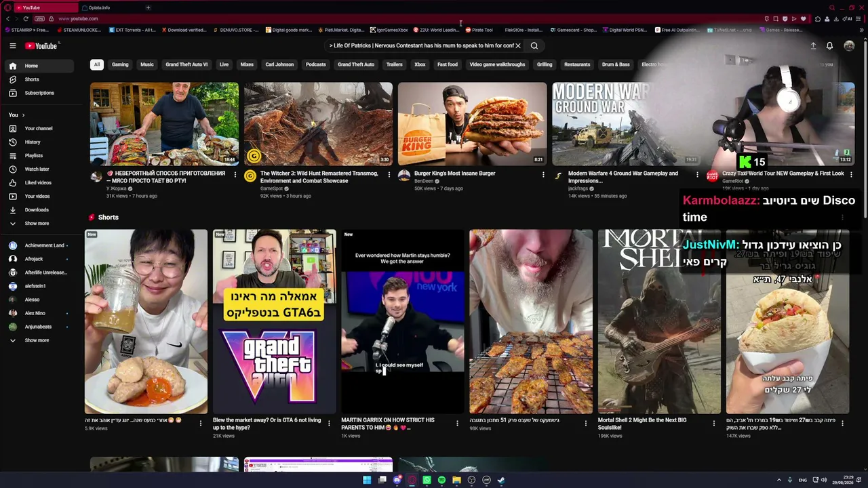Open WhatsApp from the taskbar
This screenshot has width=868, height=488.
tap(427, 480)
